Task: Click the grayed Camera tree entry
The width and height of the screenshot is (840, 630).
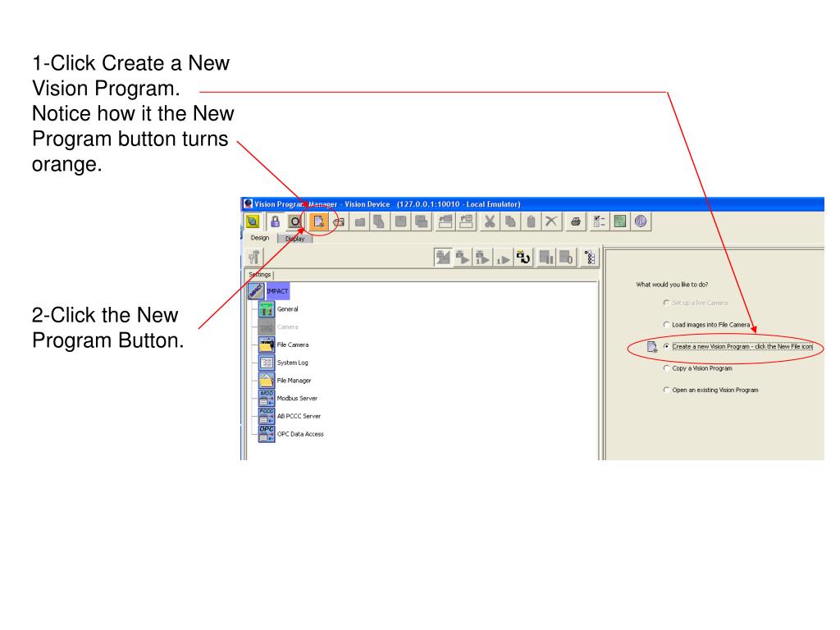Action: pyautogui.click(x=287, y=326)
